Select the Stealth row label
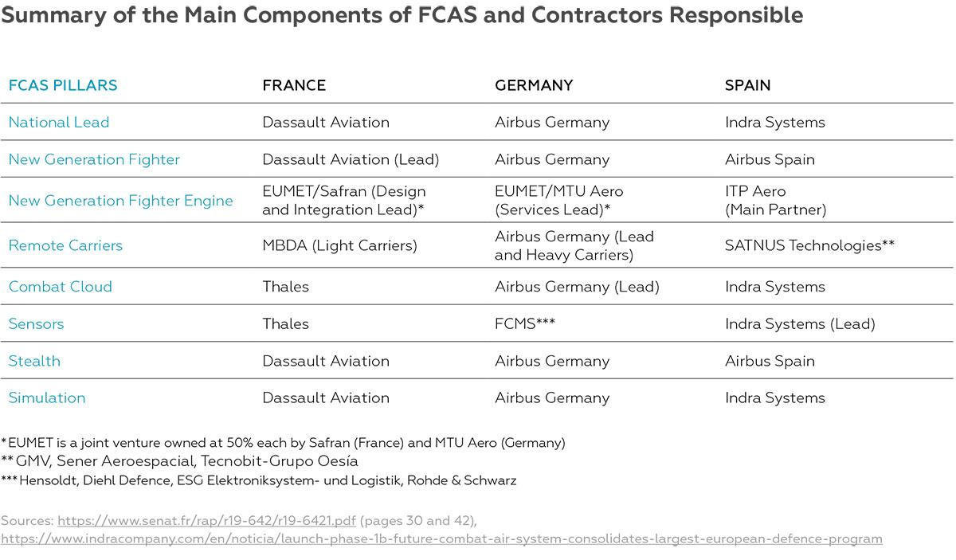The height and width of the screenshot is (560, 956). click(x=34, y=361)
